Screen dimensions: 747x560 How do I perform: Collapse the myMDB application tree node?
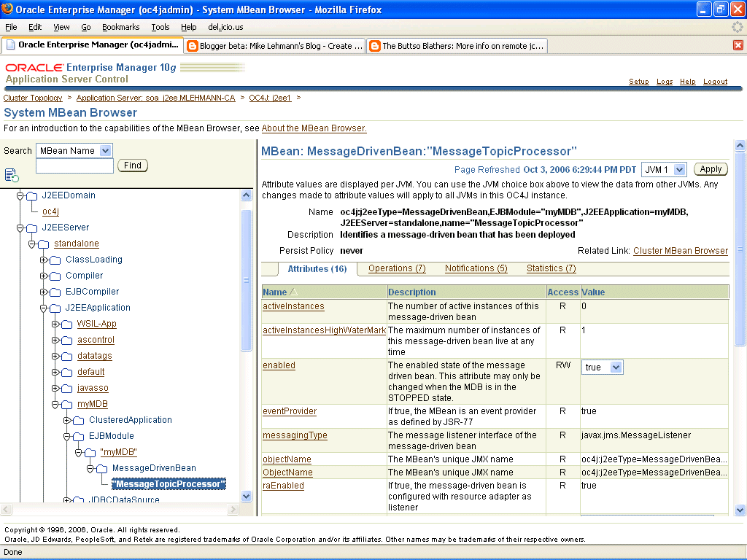point(55,405)
